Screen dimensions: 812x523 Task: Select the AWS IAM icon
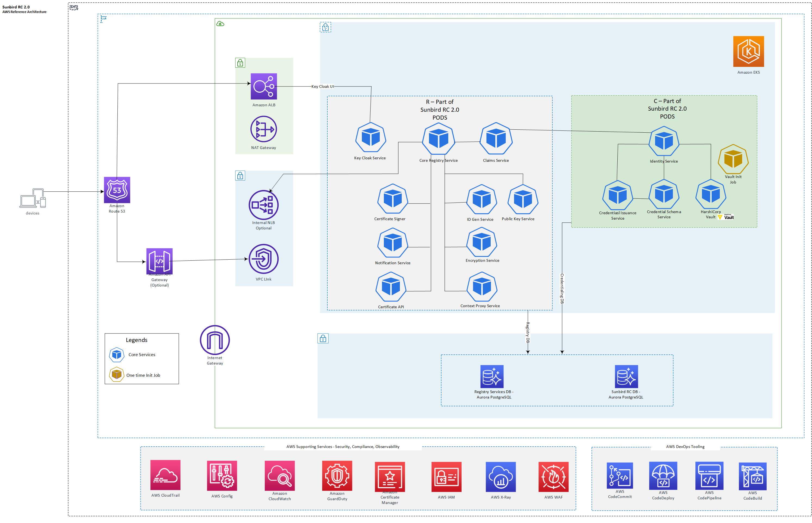[x=446, y=477]
